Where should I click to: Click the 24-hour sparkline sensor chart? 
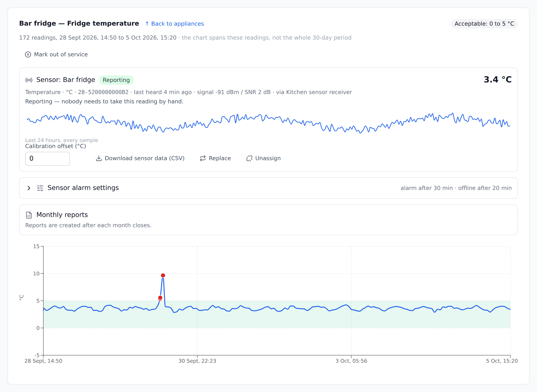pyautogui.click(x=268, y=123)
